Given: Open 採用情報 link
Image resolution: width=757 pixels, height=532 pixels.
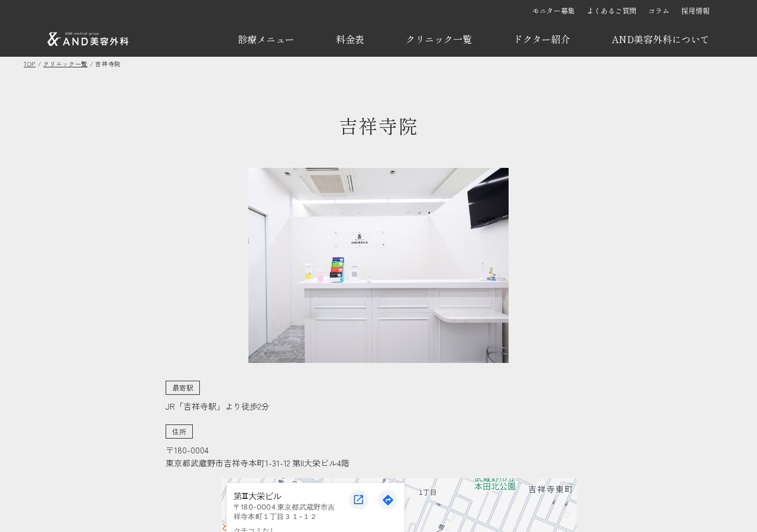Looking at the screenshot, I should coord(695,11).
